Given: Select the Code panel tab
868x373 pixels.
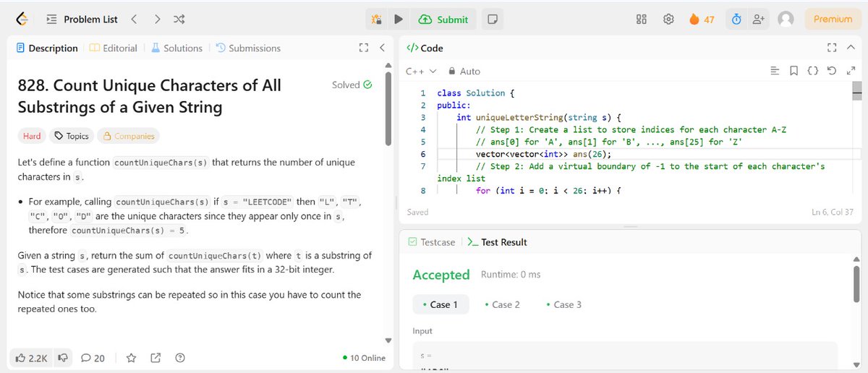Looking at the screenshot, I should coord(425,48).
